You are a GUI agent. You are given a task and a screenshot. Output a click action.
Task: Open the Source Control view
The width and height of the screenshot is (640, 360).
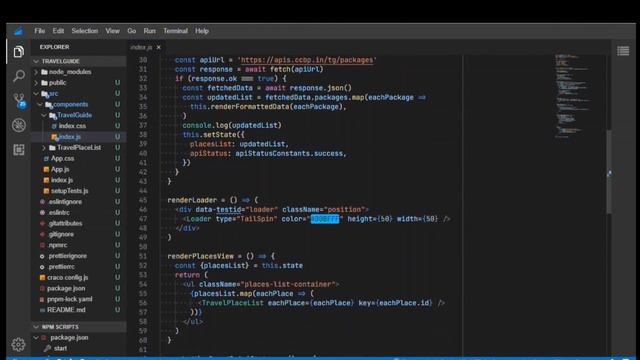coord(19,100)
